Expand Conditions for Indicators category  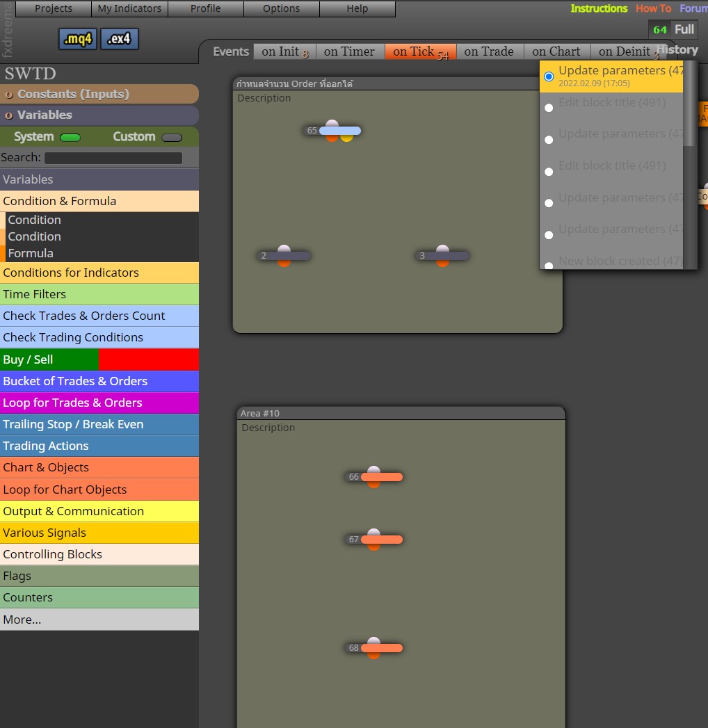tap(99, 273)
